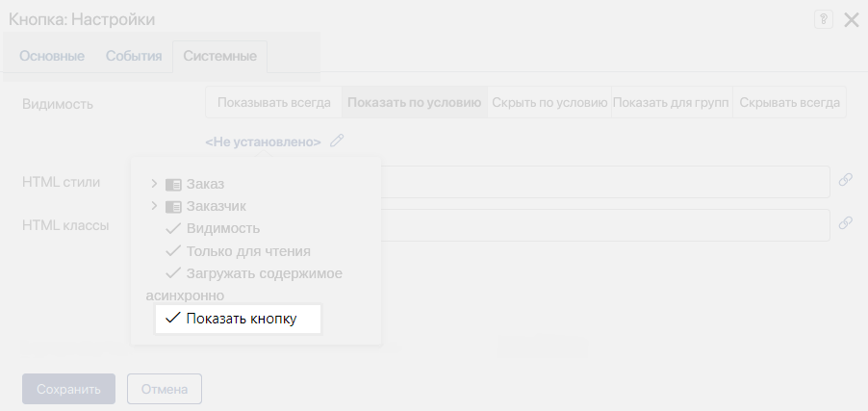Click the link icon for HTML стили
The width and height of the screenshot is (868, 411).
point(845,180)
